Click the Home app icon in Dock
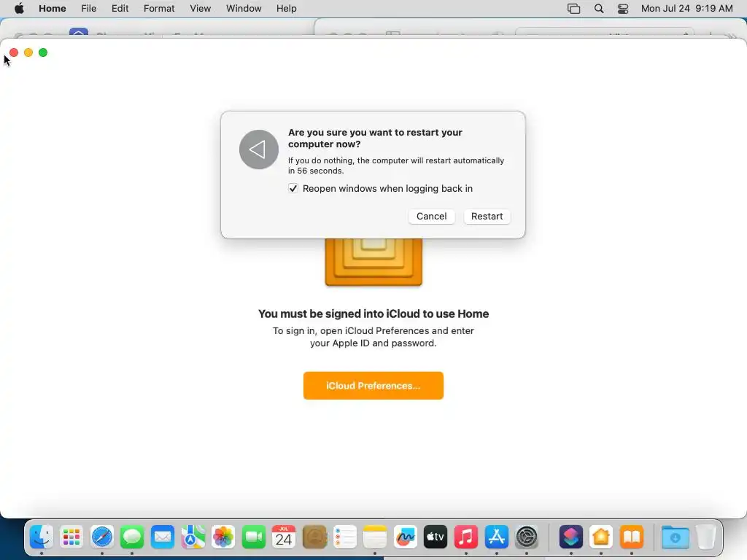This screenshot has width=747, height=560. (601, 537)
